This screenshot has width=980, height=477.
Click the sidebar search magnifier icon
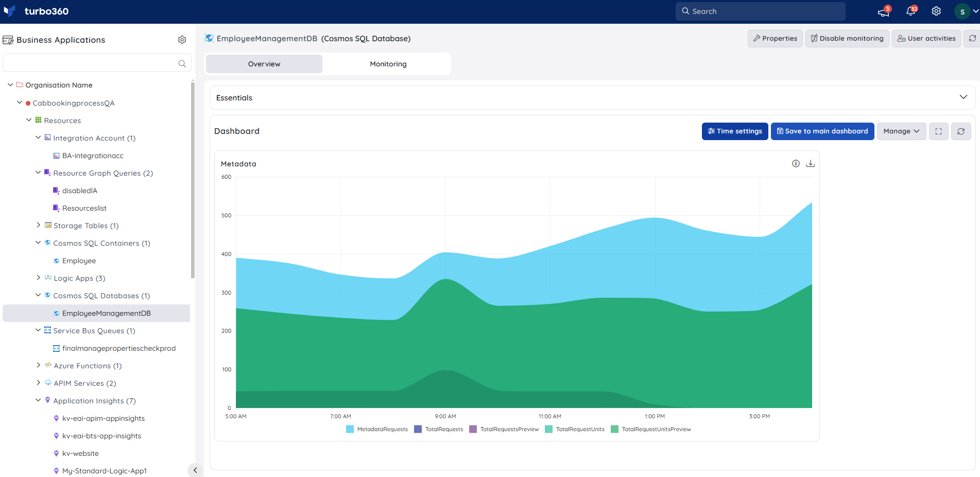click(x=182, y=63)
